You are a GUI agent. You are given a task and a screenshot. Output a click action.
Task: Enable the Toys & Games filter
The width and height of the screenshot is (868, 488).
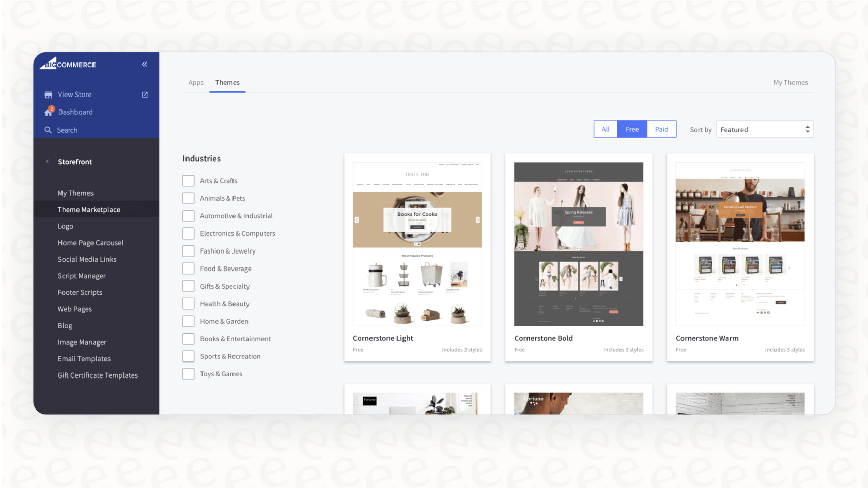(x=189, y=373)
